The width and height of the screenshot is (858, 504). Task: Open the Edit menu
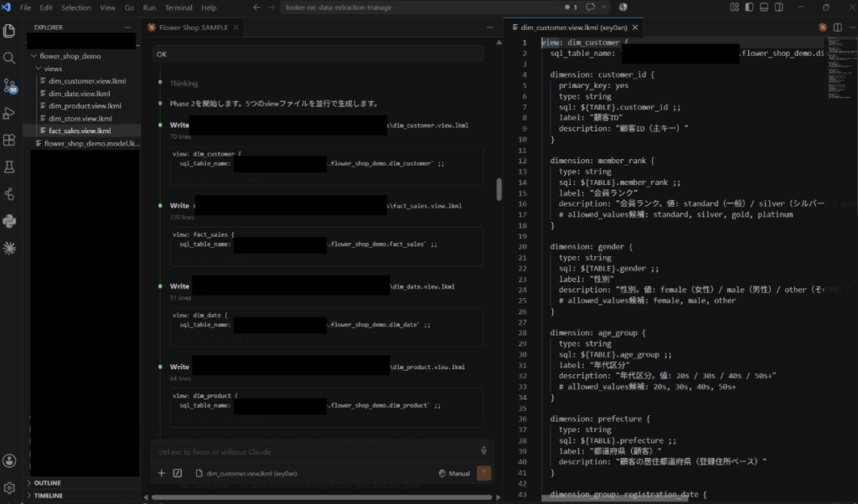(46, 8)
